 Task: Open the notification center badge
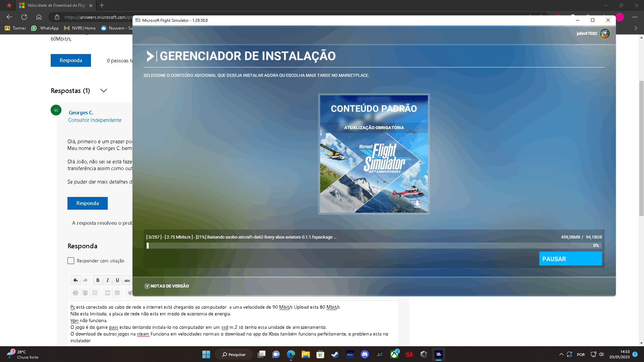click(x=635, y=354)
